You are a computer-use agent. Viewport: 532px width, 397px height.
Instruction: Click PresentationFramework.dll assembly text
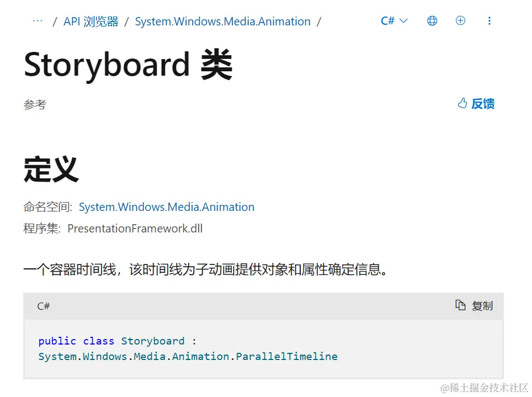(x=135, y=229)
